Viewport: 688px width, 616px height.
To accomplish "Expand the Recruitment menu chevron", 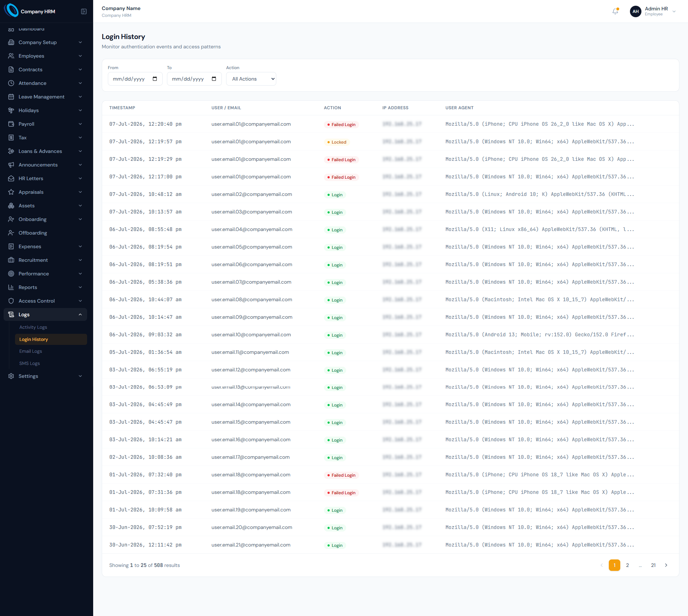I will coord(80,260).
